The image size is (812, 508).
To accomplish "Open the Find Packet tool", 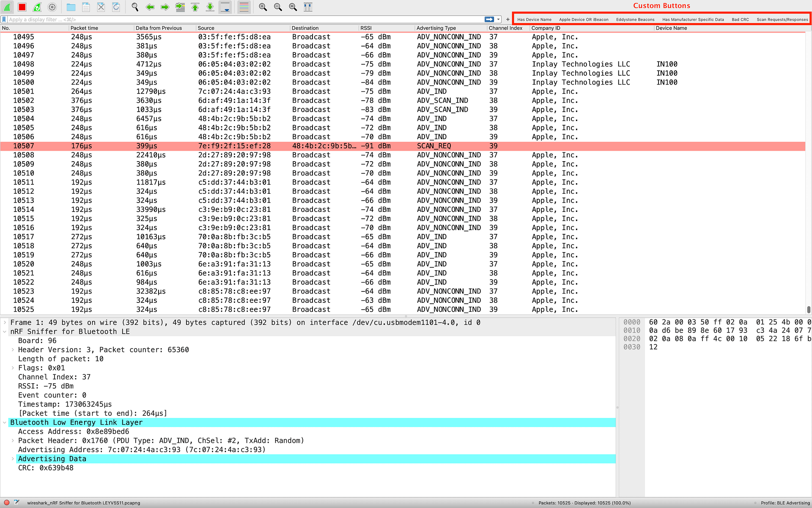I will (x=134, y=7).
